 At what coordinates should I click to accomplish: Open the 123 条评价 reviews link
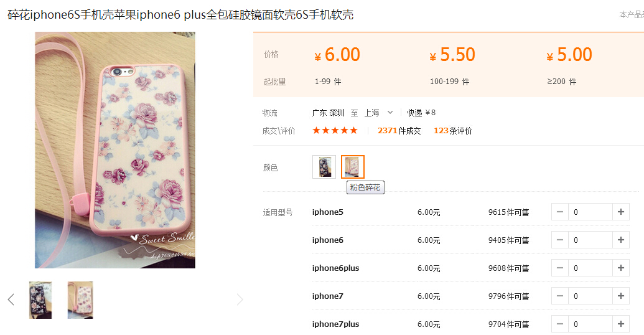click(452, 131)
